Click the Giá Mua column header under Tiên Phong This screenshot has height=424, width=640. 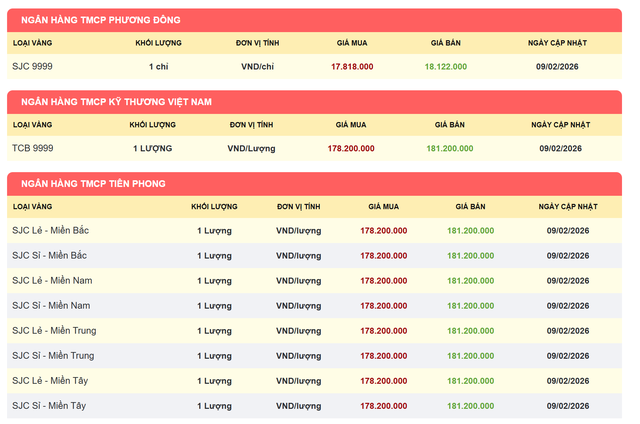click(x=383, y=206)
